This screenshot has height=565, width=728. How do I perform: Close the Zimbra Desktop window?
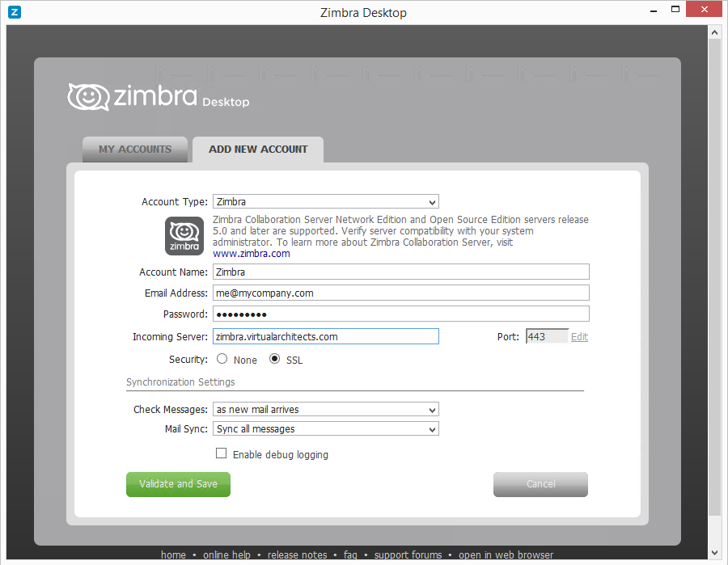click(x=704, y=9)
